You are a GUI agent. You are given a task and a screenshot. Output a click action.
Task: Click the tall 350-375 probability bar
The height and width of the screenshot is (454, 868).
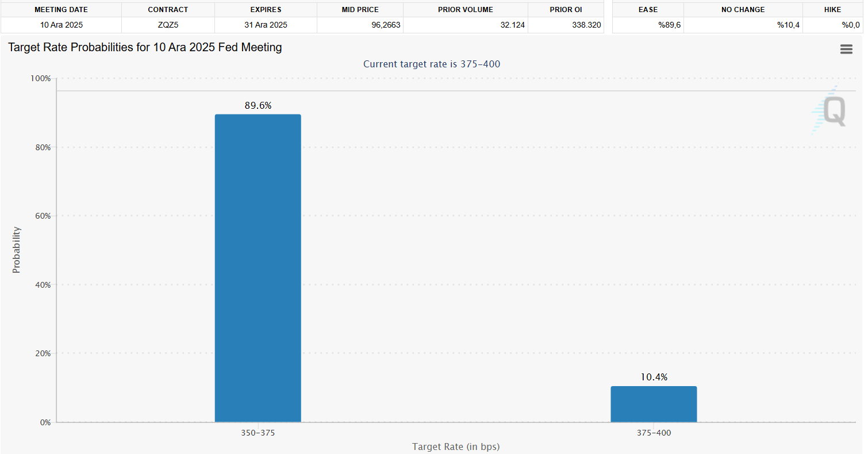pyautogui.click(x=258, y=268)
